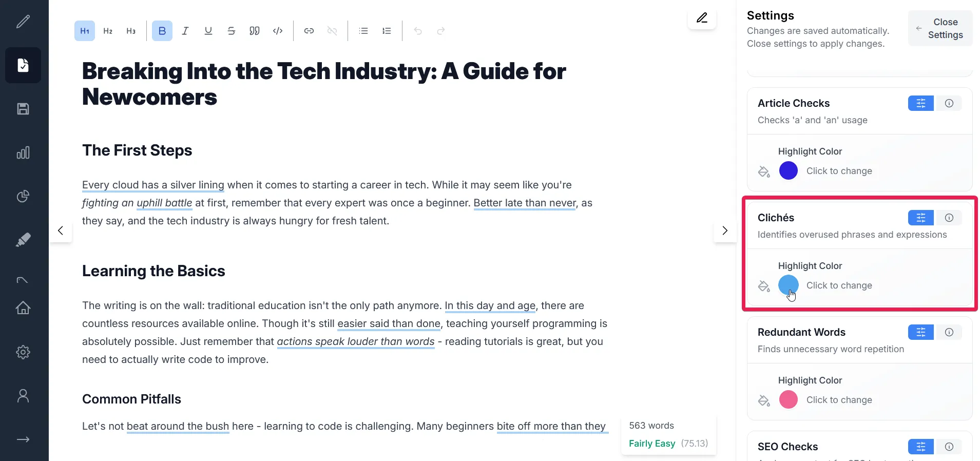Apply italic formatting
980x461 pixels.
185,31
